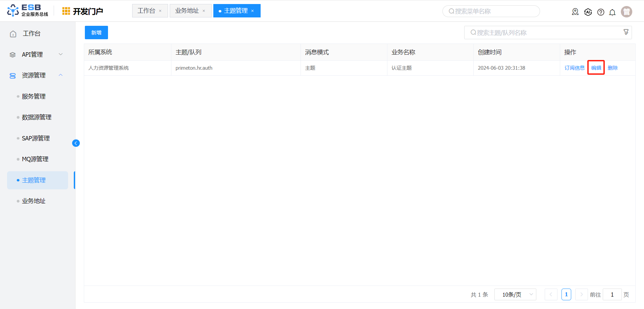Open the AI assistant hexagon icon
644x309 pixels.
click(588, 12)
